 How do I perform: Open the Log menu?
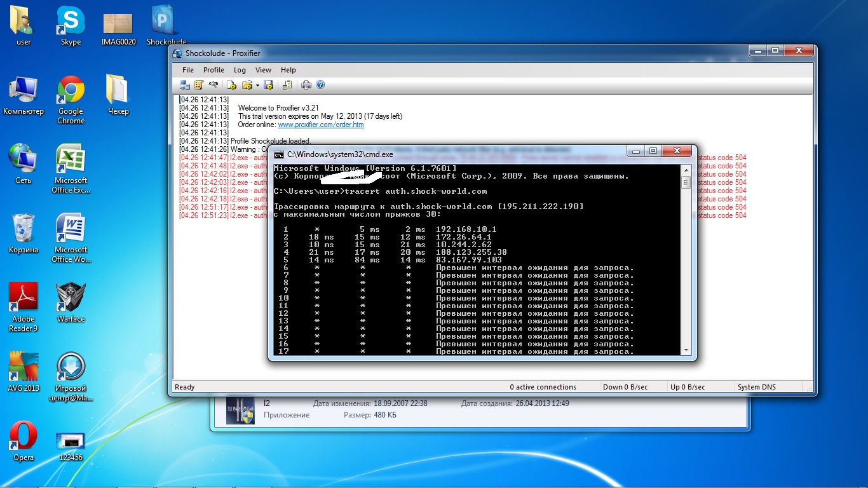point(240,70)
